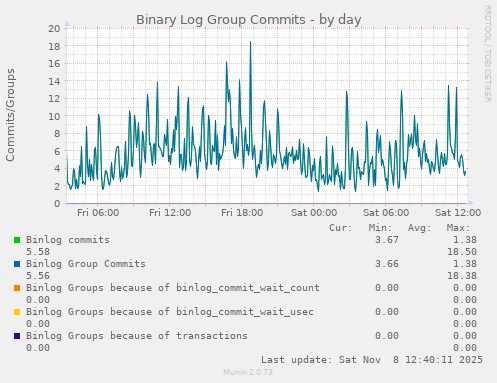
Task: Select the 'Binlog commits' legend label
Action: (x=68, y=240)
